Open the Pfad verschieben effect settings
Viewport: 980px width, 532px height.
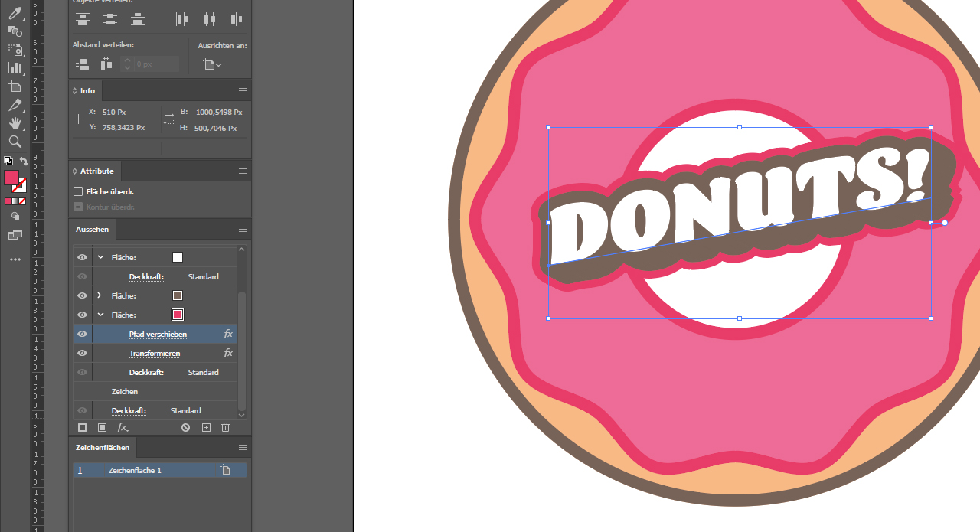(158, 334)
